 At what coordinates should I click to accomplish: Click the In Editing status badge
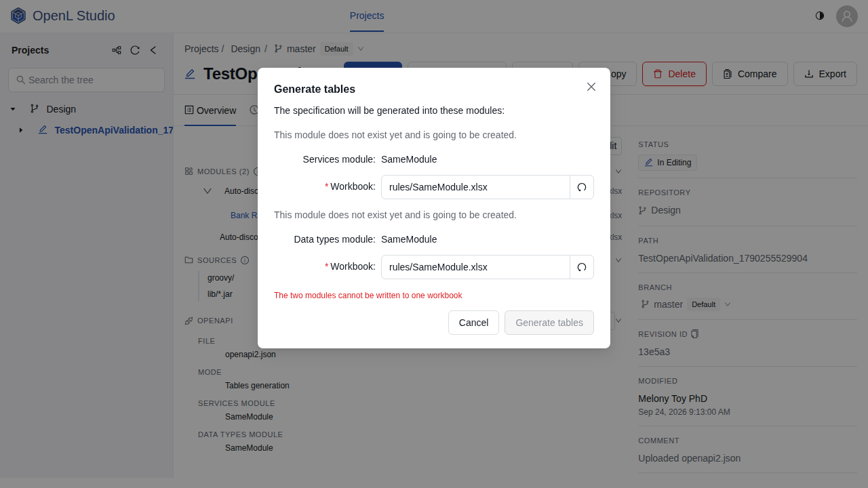pyautogui.click(x=667, y=163)
